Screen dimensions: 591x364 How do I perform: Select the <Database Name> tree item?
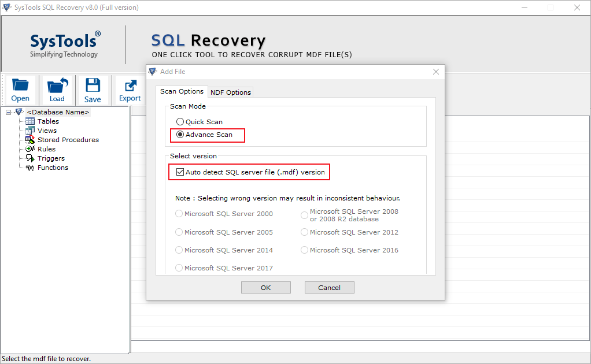click(x=58, y=112)
